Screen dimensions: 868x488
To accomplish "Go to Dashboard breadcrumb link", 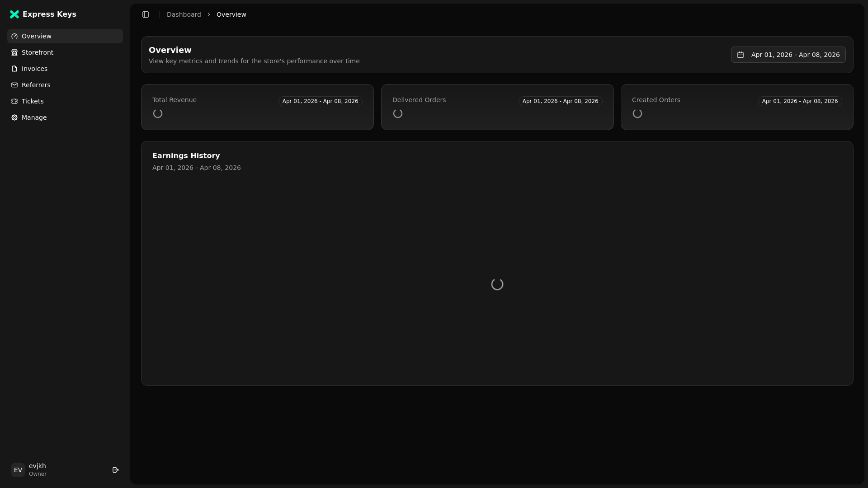I will (184, 14).
